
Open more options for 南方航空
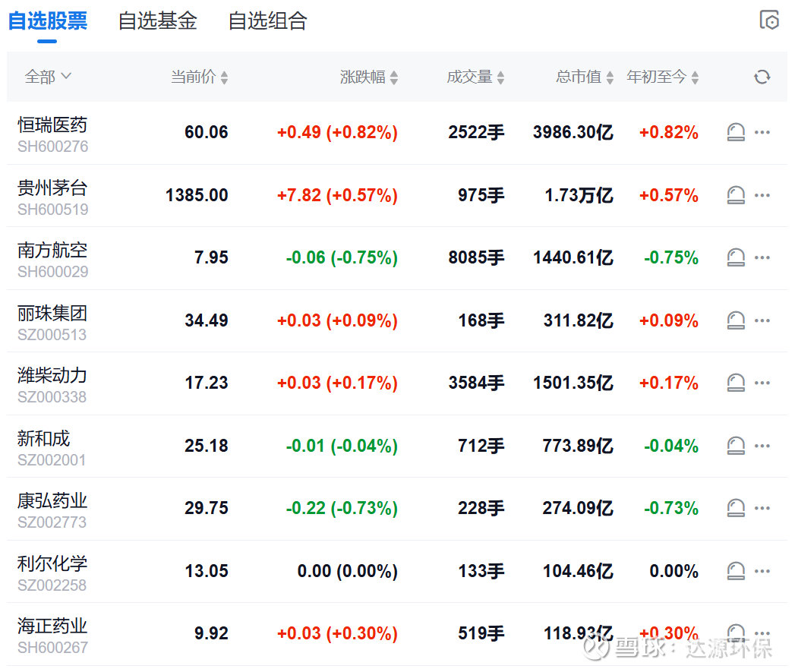[x=762, y=257]
